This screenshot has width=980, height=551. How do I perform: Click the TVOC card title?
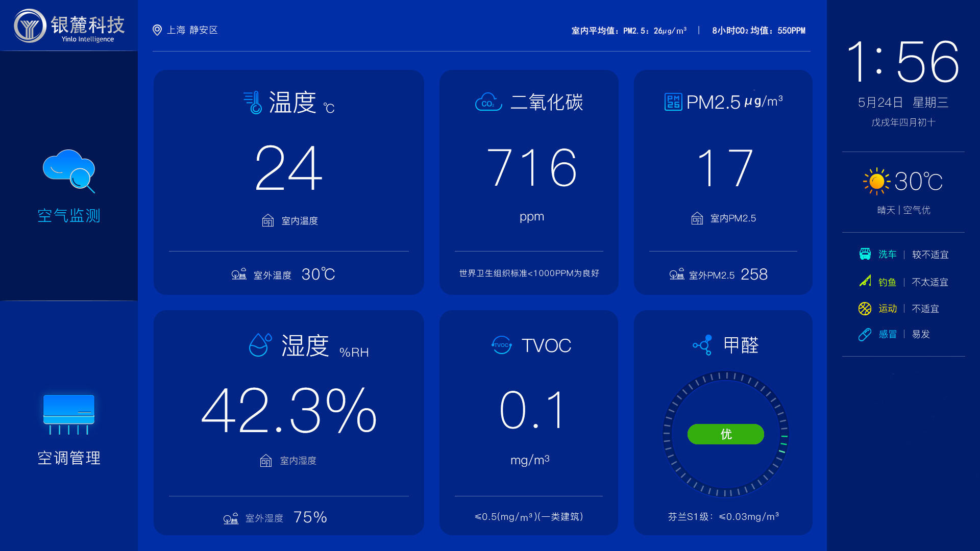(546, 345)
